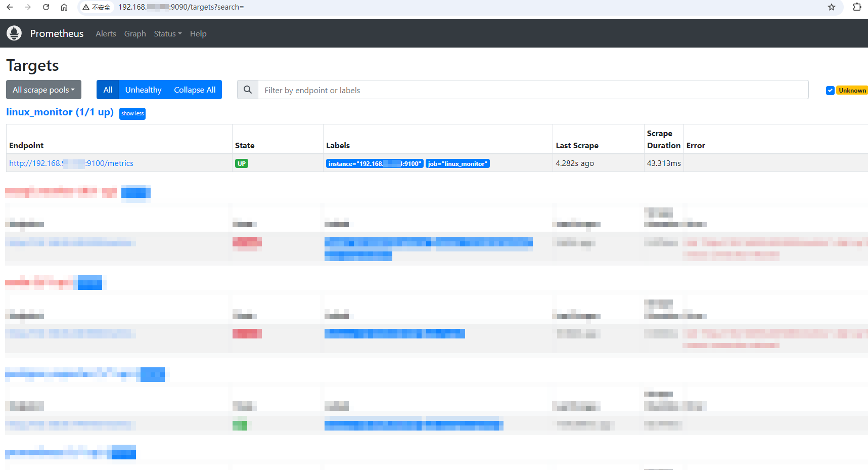Click the 43.313ms scrape duration value

click(x=664, y=163)
